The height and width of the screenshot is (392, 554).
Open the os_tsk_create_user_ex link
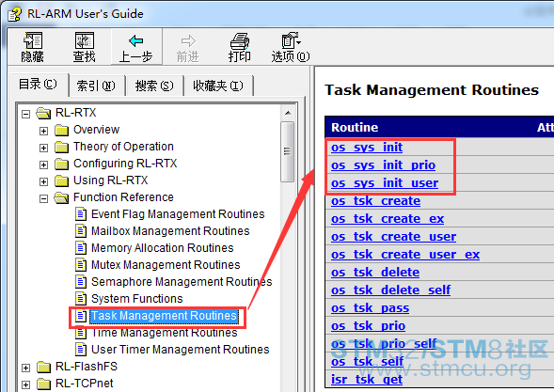(405, 255)
